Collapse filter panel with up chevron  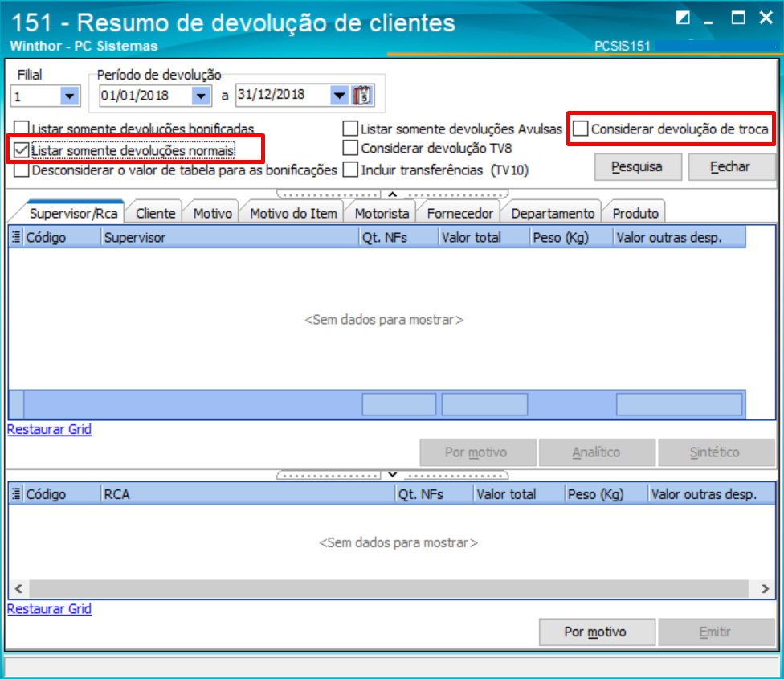(393, 194)
